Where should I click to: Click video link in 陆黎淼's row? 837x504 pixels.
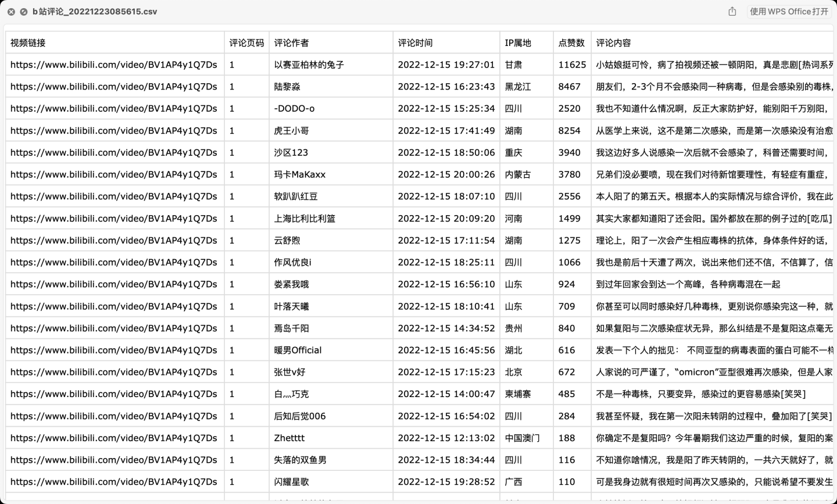pos(114,87)
